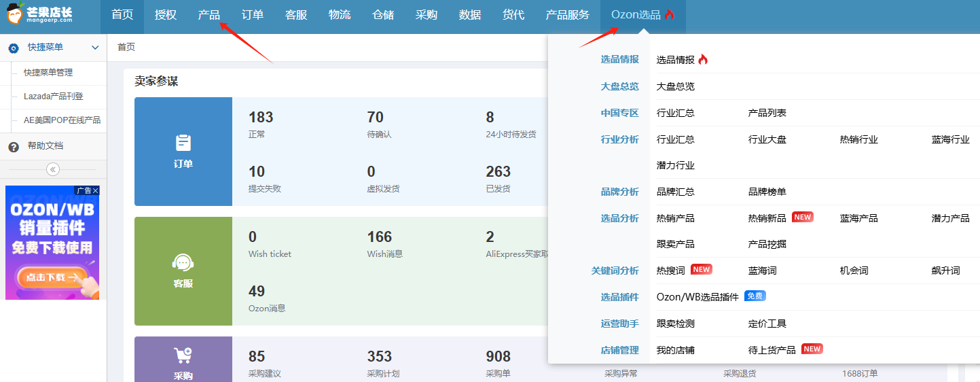Open 潜力产品 menu item

[951, 218]
